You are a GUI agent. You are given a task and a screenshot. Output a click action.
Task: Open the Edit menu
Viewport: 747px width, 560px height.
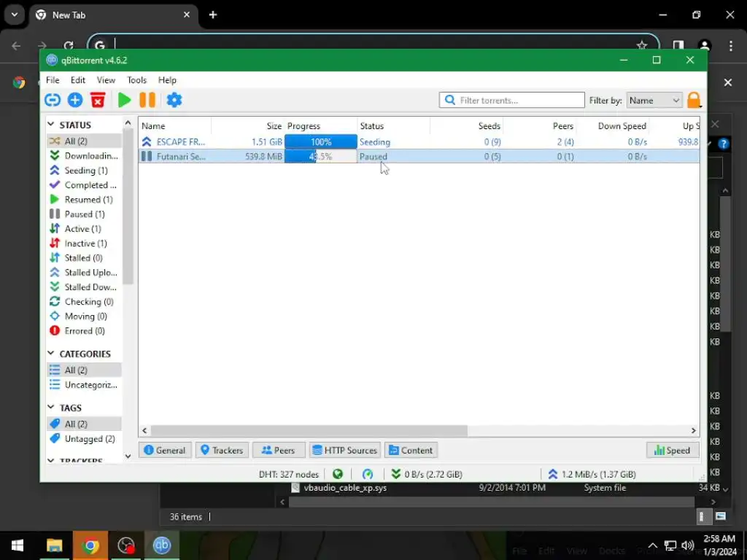[x=77, y=80]
